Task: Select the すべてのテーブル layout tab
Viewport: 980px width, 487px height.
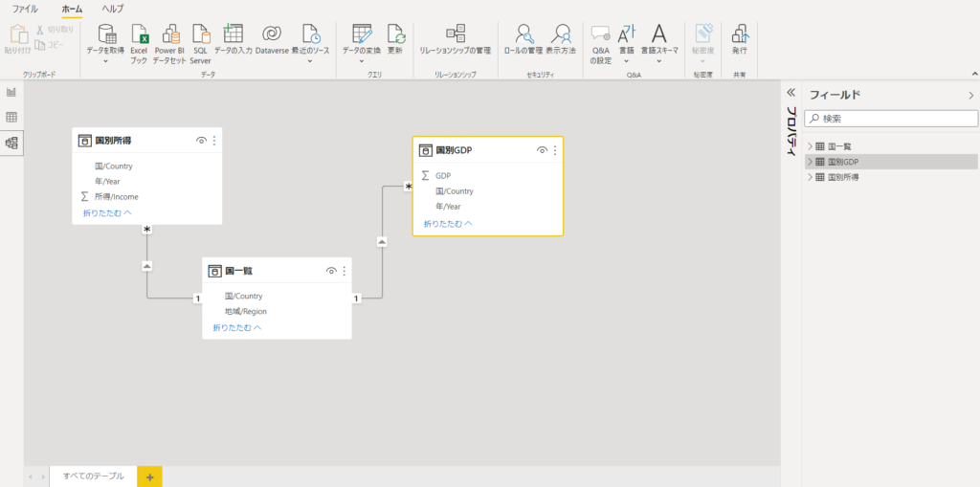Action: (x=93, y=476)
